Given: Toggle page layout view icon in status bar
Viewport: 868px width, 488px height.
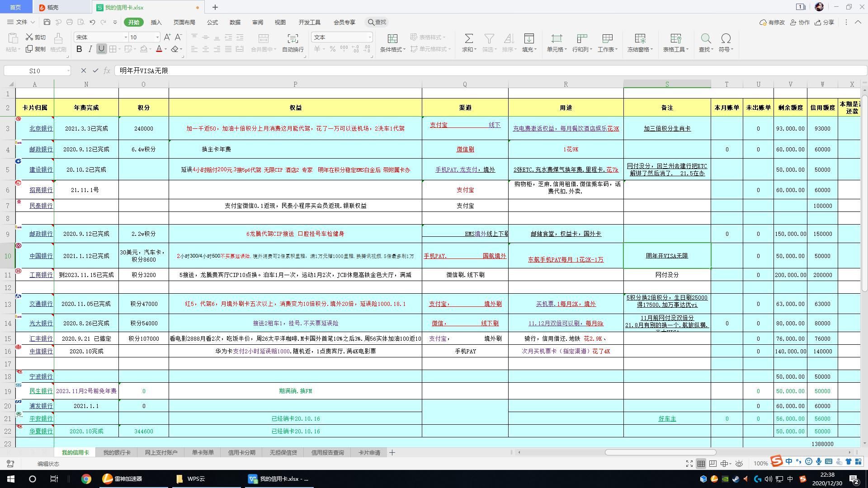Looking at the screenshot, I should point(713,464).
